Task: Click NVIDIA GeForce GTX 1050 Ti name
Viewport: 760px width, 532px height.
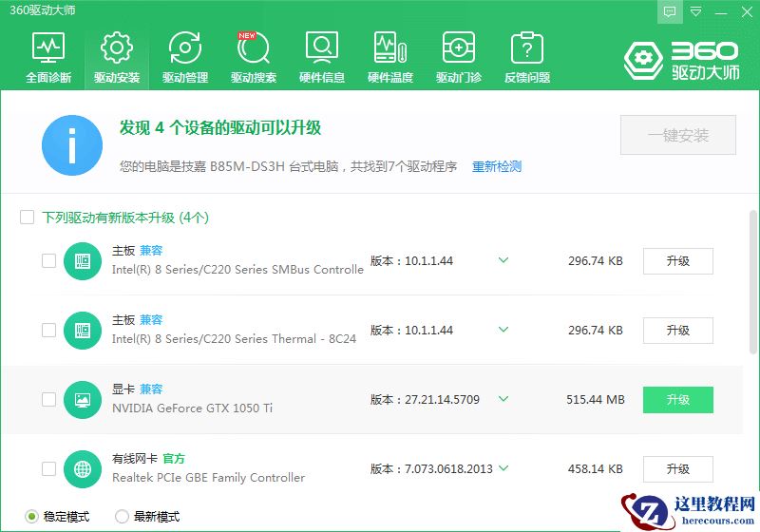Action: point(193,408)
